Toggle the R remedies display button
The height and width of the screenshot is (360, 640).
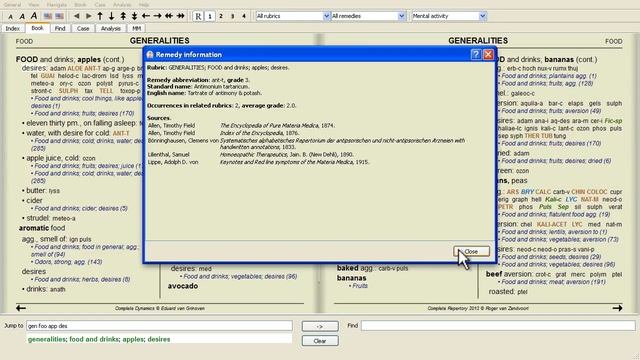pyautogui.click(x=198, y=16)
